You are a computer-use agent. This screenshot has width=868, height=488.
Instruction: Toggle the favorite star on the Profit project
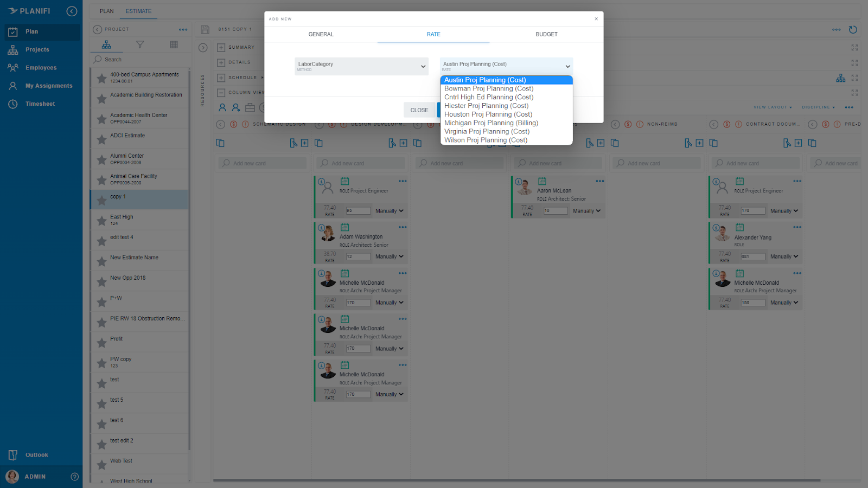(101, 342)
